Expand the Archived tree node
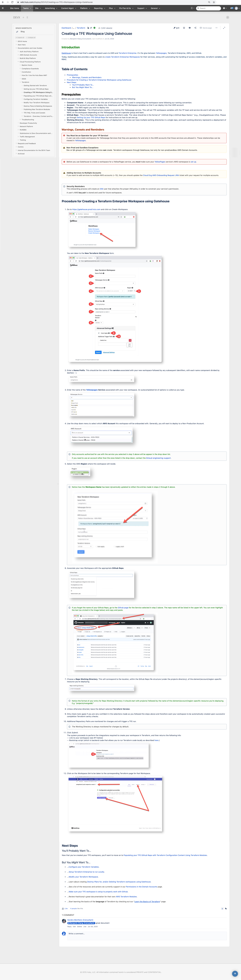 coord(16,154)
